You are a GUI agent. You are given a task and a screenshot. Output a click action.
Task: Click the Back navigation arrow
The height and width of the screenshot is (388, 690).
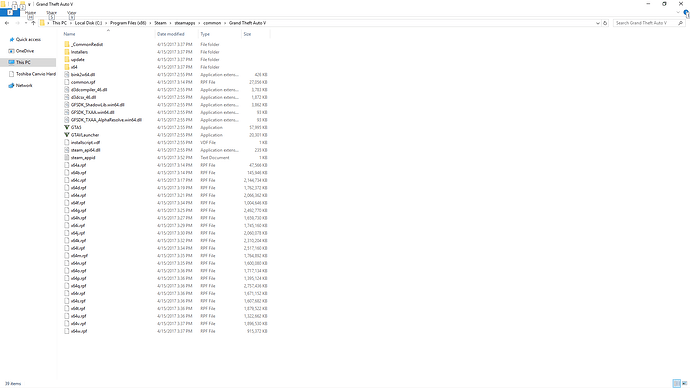coord(7,23)
